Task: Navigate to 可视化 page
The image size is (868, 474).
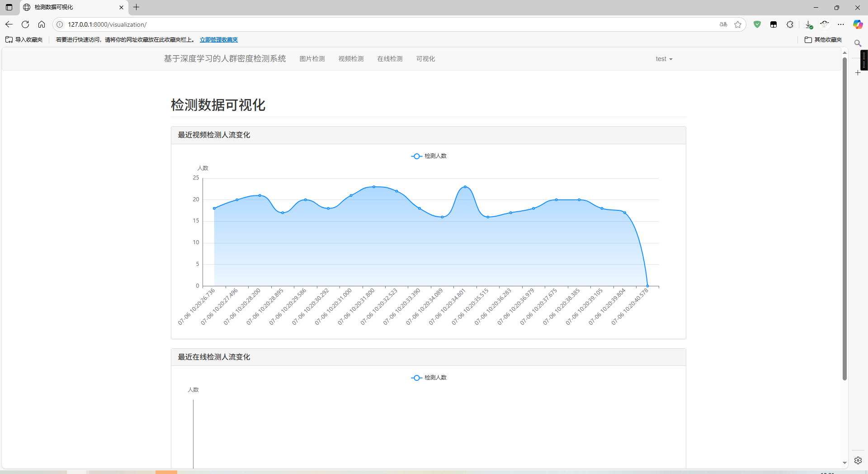Action: click(x=426, y=59)
